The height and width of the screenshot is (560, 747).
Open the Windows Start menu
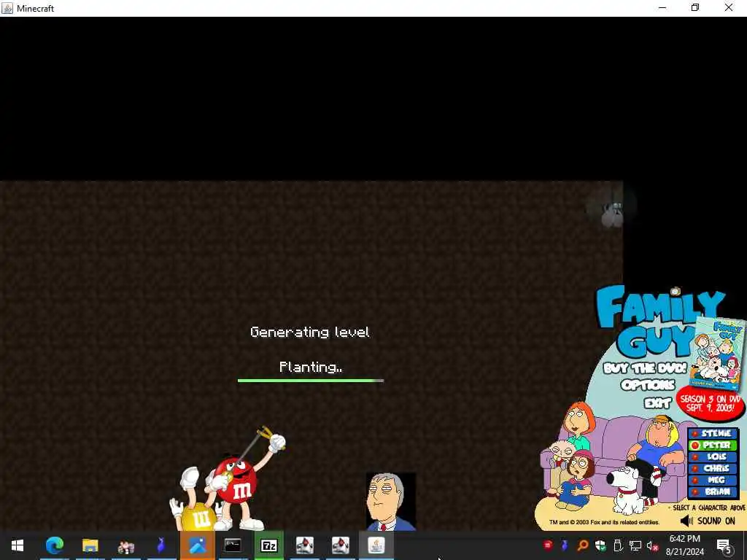[18, 545]
